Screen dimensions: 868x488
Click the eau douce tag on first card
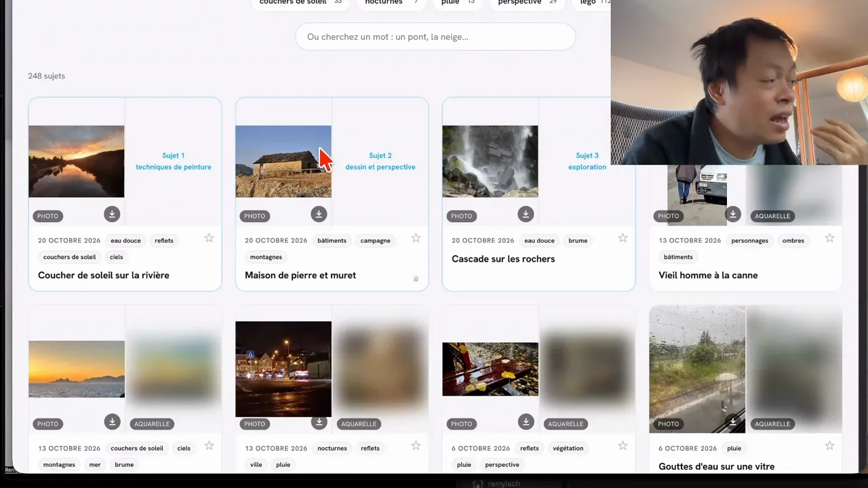[x=125, y=241]
